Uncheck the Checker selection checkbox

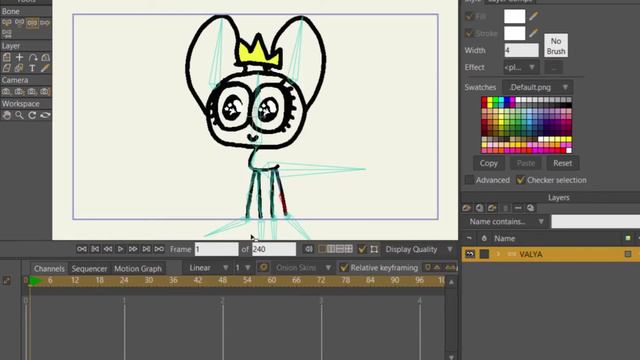click(520, 180)
